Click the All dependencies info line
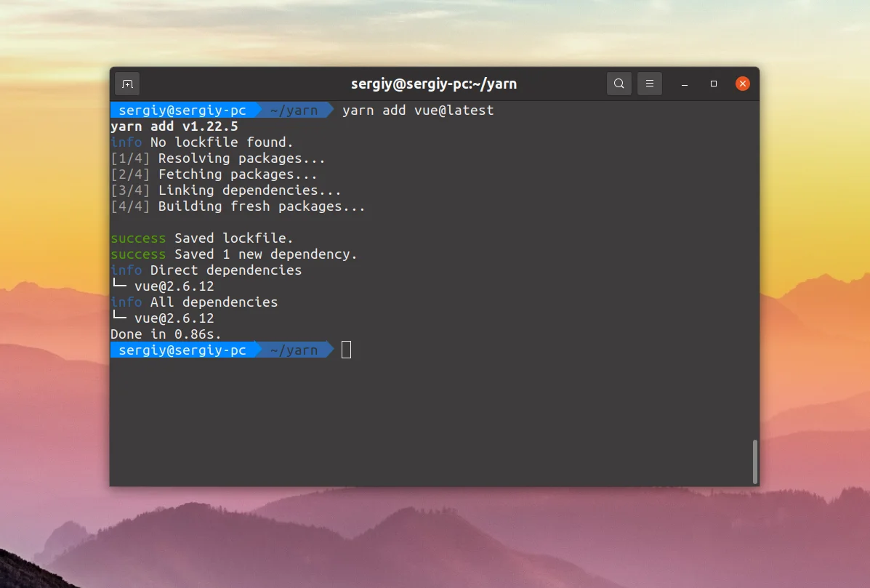The width and height of the screenshot is (870, 588). point(194,302)
